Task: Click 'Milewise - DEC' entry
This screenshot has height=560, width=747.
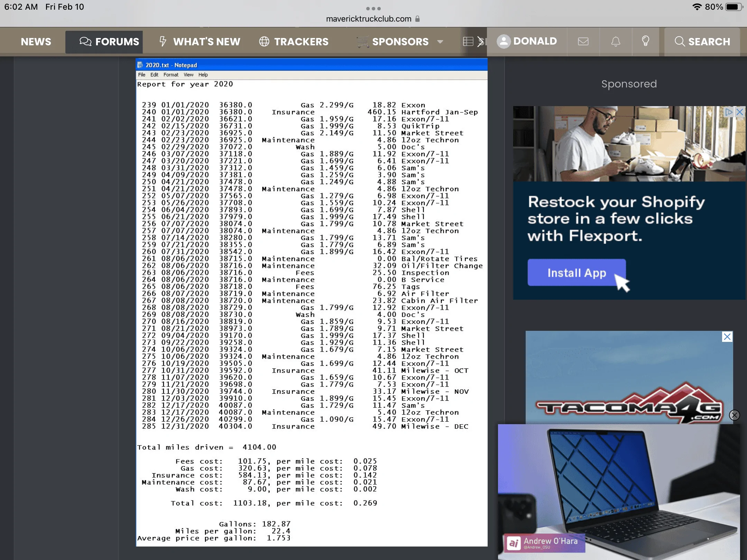Action: click(435, 426)
